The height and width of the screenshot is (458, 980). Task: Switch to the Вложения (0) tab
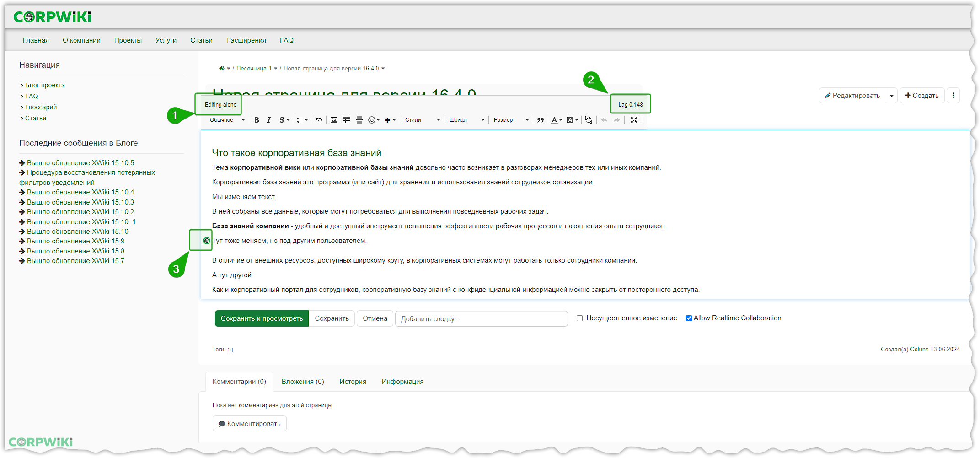[x=303, y=382]
